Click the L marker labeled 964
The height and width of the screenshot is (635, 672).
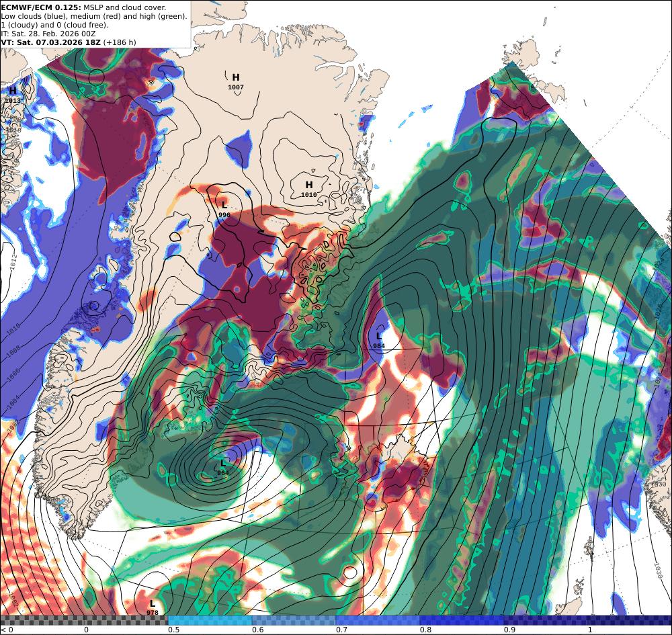(223, 468)
